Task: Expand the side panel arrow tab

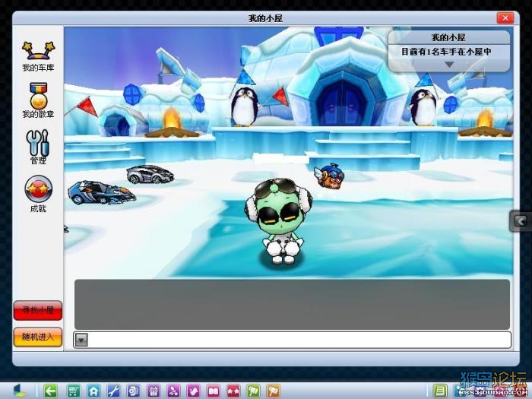Action: tap(520, 221)
